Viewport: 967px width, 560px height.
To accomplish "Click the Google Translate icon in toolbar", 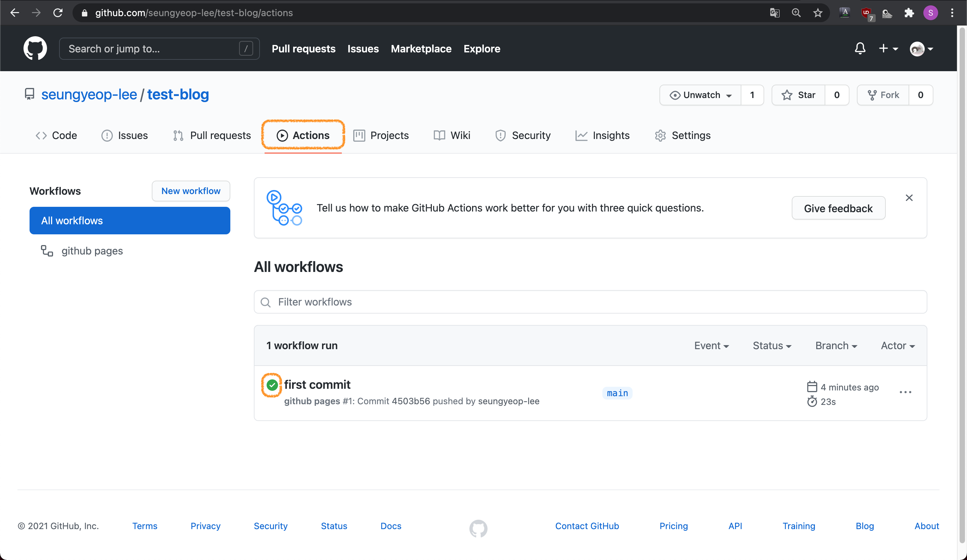I will point(774,13).
